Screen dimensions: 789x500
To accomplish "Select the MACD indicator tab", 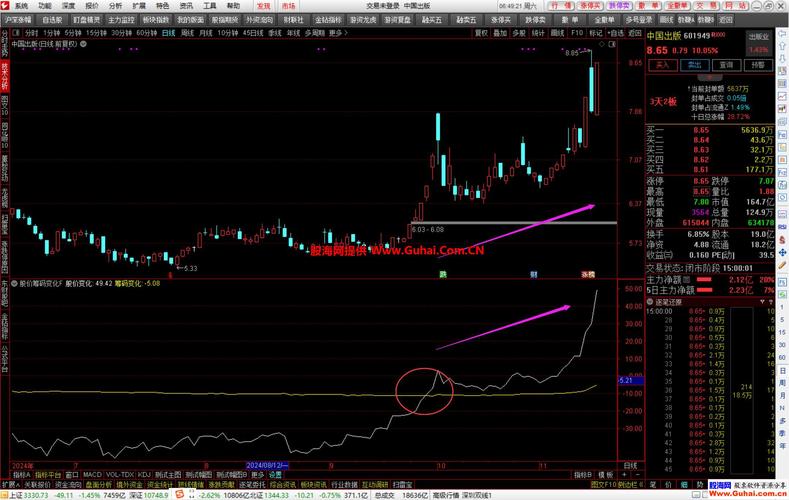I will pos(92,475).
